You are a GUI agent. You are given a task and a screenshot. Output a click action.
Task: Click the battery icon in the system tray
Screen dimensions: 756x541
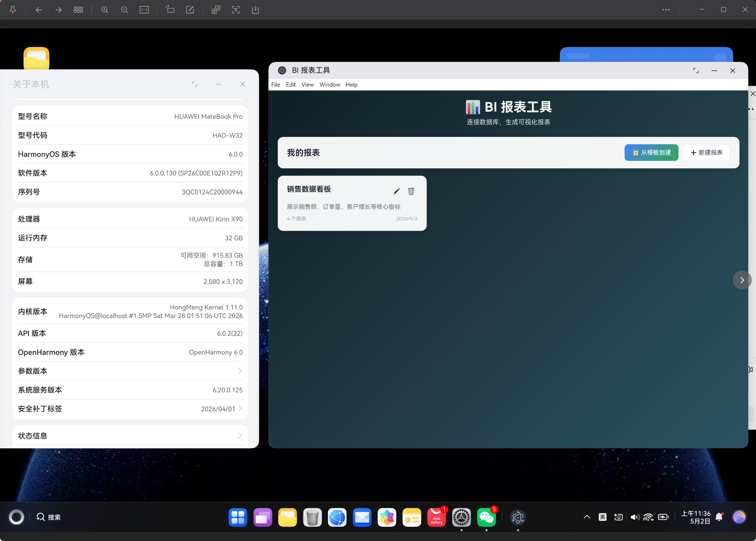[x=663, y=517]
